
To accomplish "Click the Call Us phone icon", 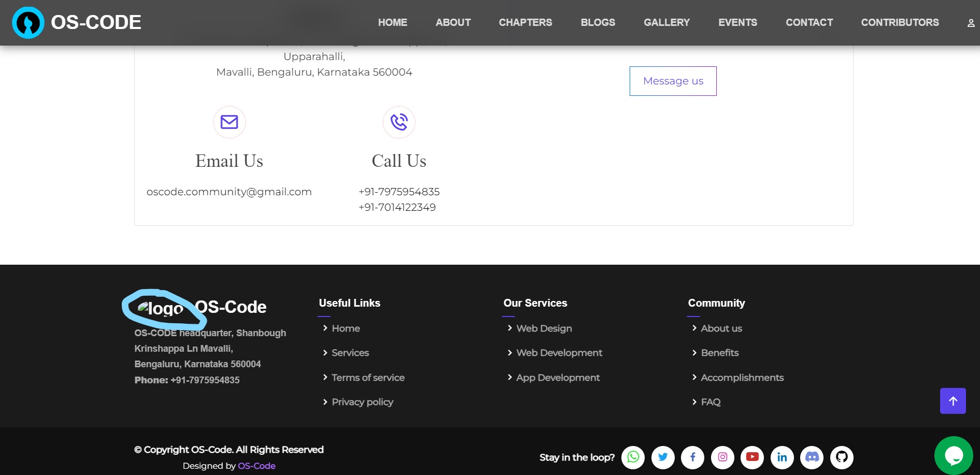I will pyautogui.click(x=399, y=122).
